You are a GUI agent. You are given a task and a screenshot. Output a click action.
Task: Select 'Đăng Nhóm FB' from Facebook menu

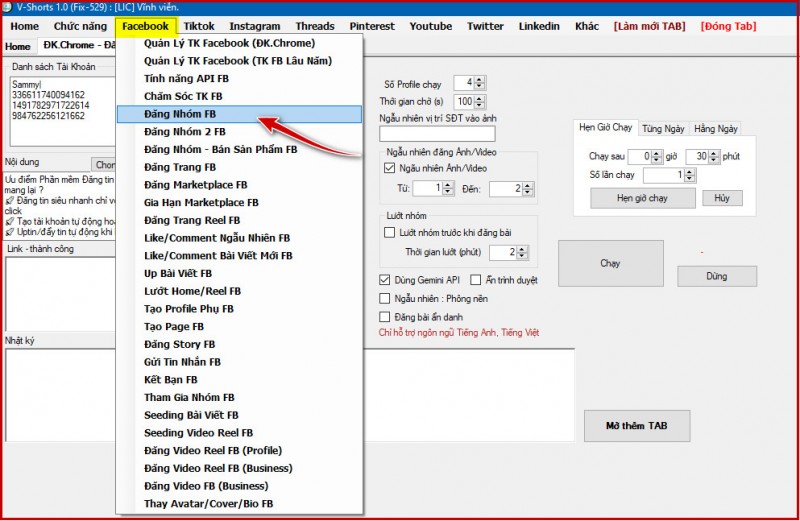[x=180, y=115]
